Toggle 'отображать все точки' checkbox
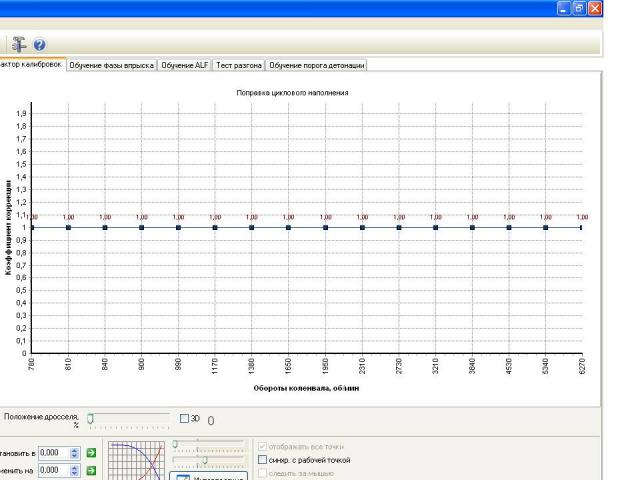 tap(262, 447)
